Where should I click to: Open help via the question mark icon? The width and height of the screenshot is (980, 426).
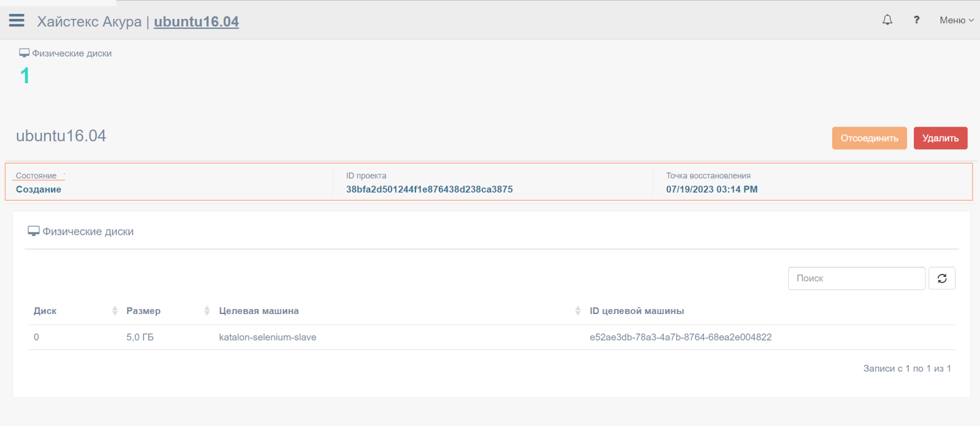(917, 20)
